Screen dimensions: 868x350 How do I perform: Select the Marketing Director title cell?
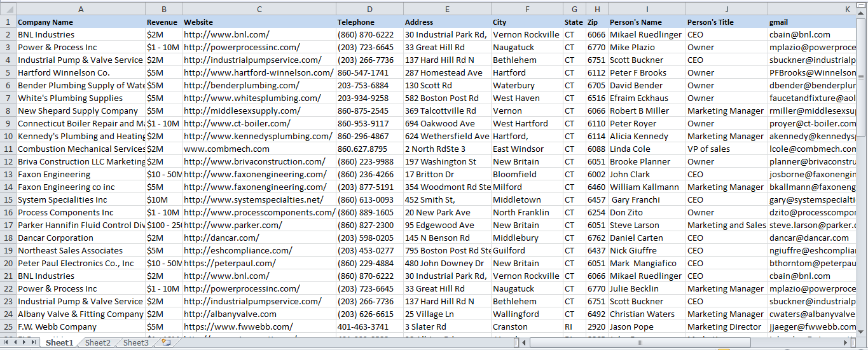click(x=726, y=326)
